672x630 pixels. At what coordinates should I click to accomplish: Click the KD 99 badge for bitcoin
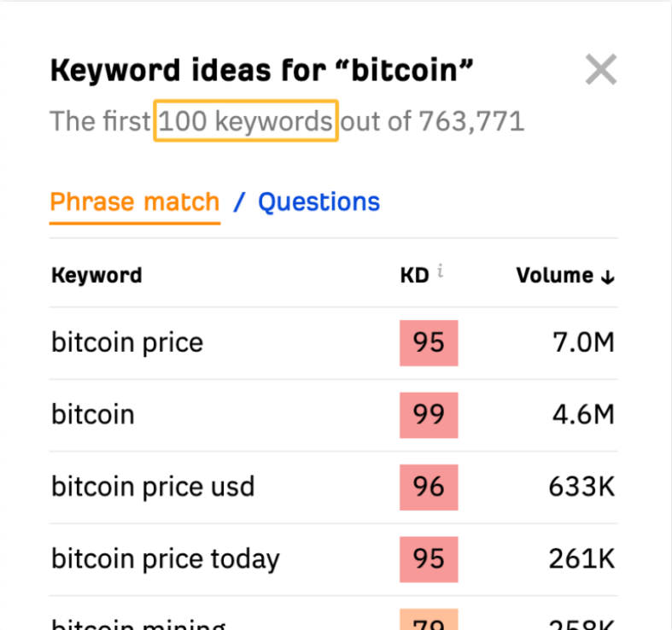coord(429,415)
